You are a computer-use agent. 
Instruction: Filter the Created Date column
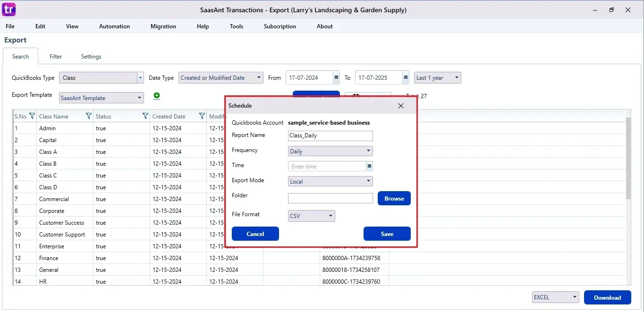(x=202, y=116)
